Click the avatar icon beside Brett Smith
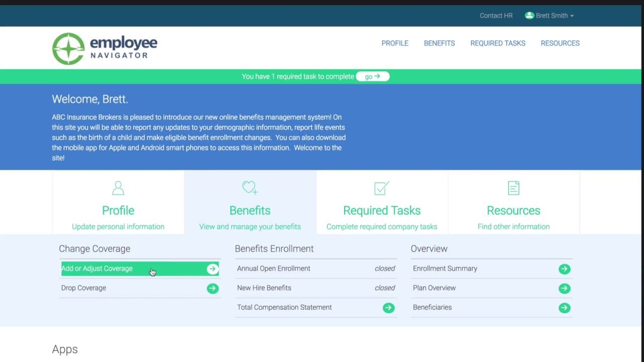644x362 pixels. 529,16
